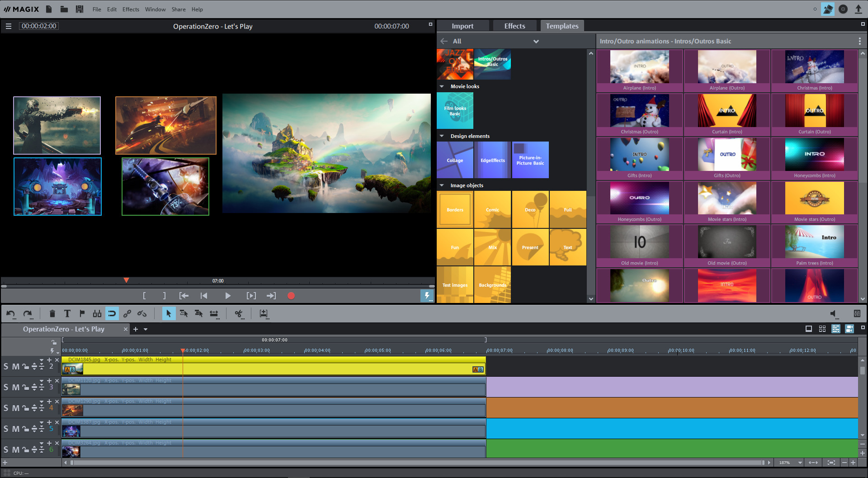Image resolution: width=868 pixels, height=478 pixels.
Task: Select the standard mouse mode arrow tool
Action: (169, 313)
